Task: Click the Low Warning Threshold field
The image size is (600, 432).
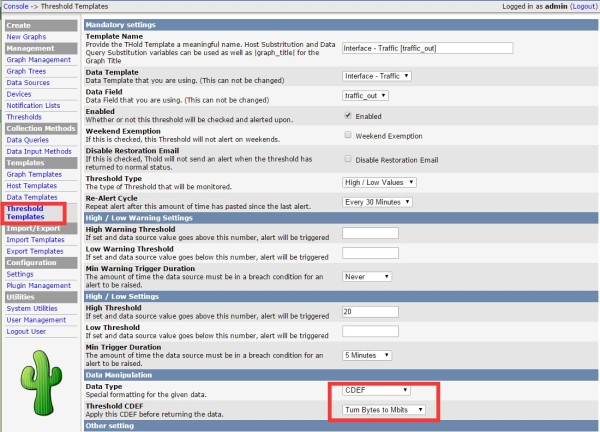Action: click(370, 253)
